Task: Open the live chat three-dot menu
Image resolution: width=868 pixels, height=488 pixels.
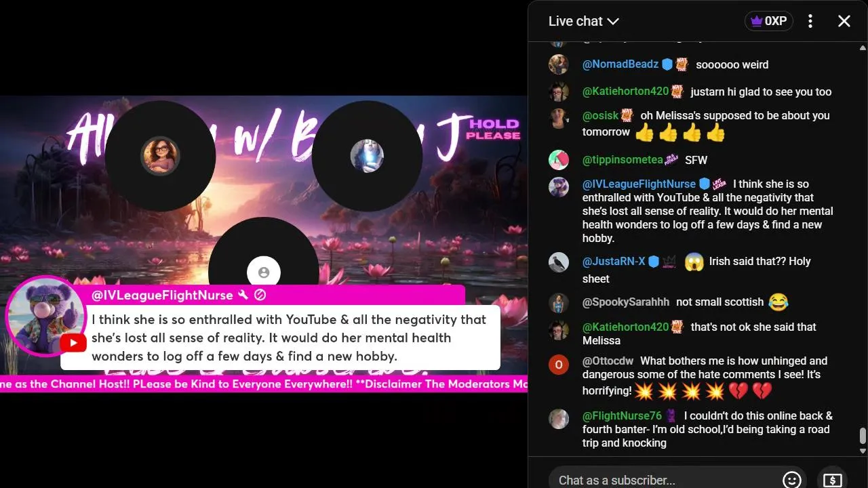Action: [x=810, y=21]
